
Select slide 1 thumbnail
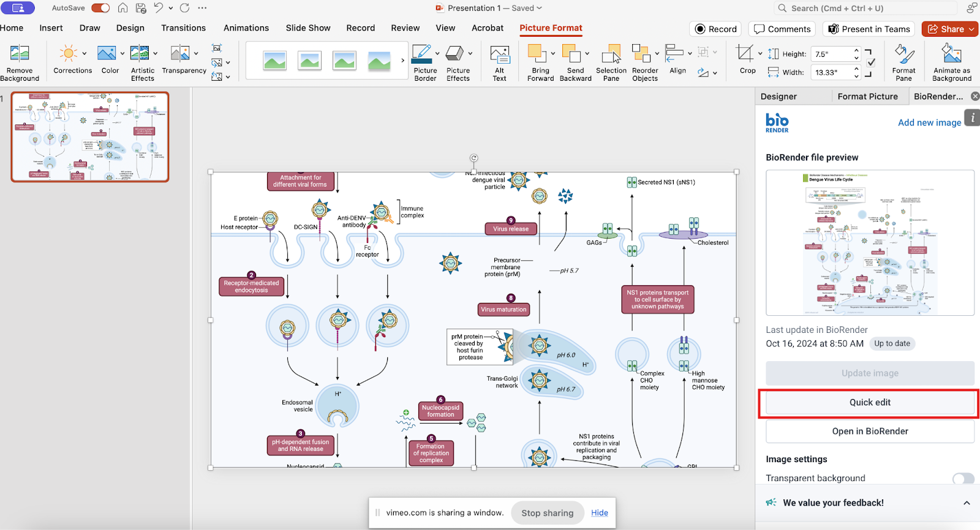tap(90, 137)
